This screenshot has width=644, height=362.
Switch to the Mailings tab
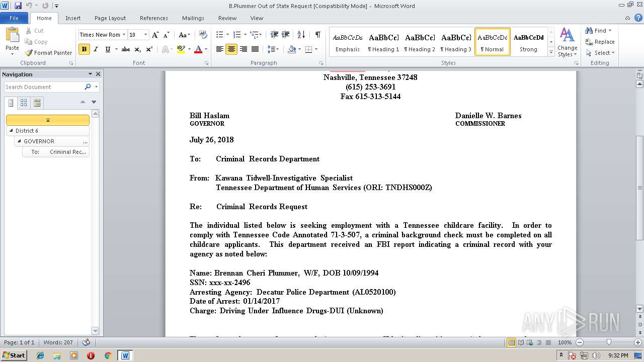click(193, 18)
